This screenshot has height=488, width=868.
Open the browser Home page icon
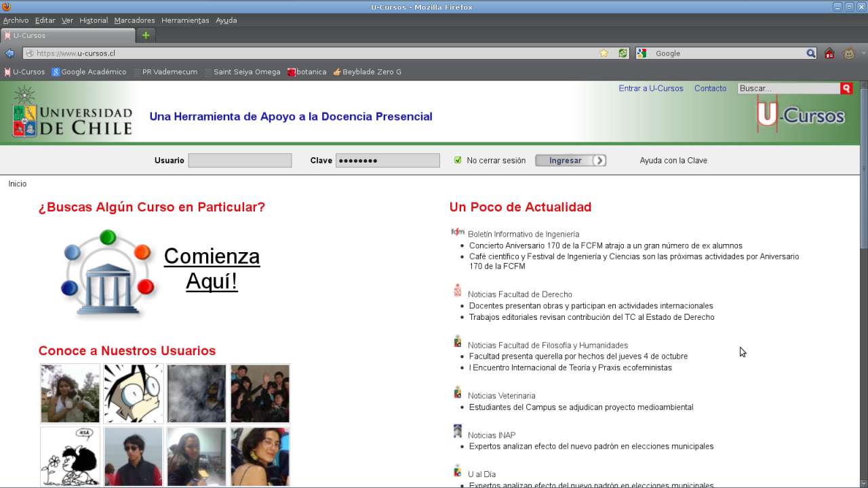point(829,53)
